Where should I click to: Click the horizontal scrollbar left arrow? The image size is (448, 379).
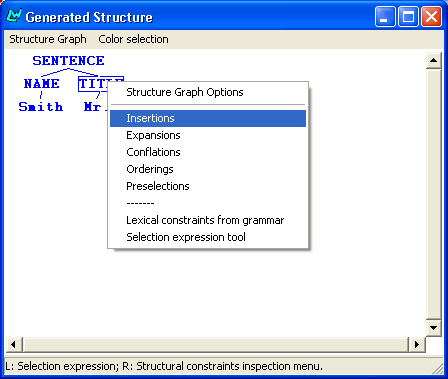(x=14, y=344)
